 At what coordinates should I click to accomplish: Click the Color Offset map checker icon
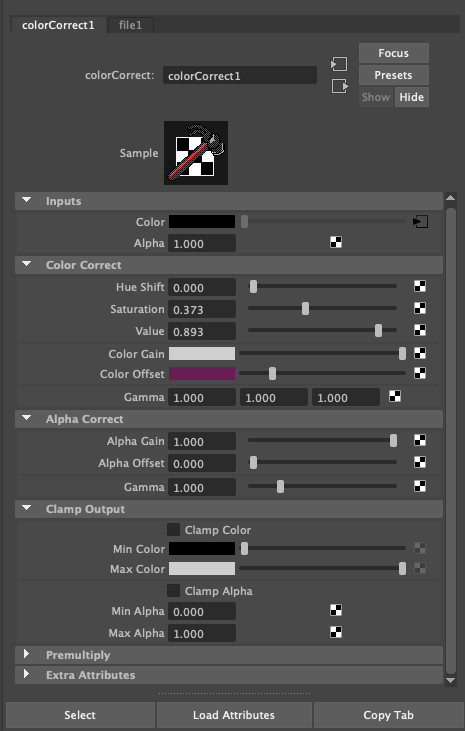click(420, 373)
